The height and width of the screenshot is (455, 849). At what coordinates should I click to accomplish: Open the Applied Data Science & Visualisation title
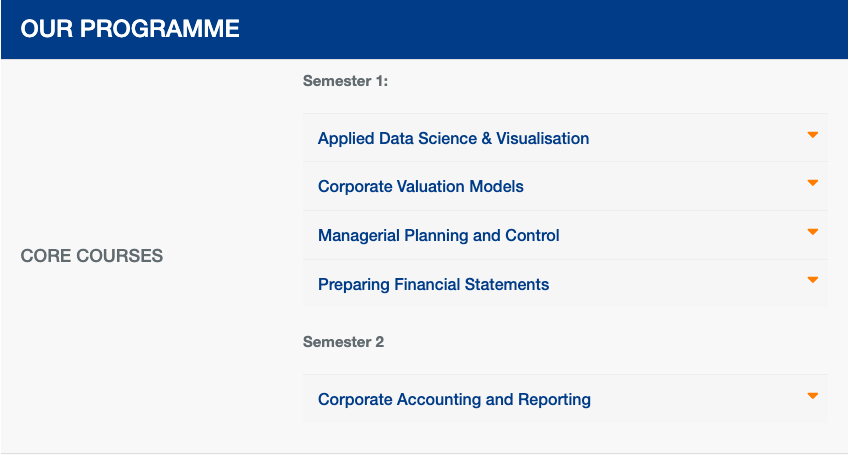453,138
